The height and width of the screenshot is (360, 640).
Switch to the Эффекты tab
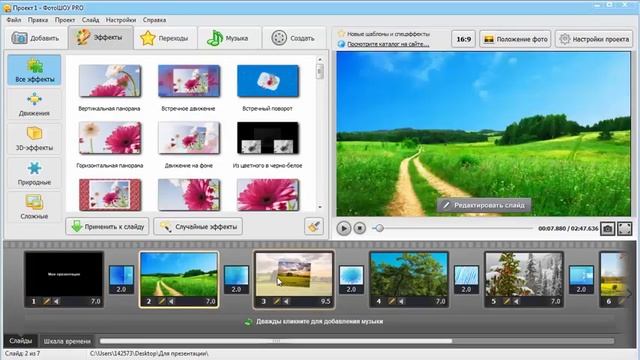[100, 38]
